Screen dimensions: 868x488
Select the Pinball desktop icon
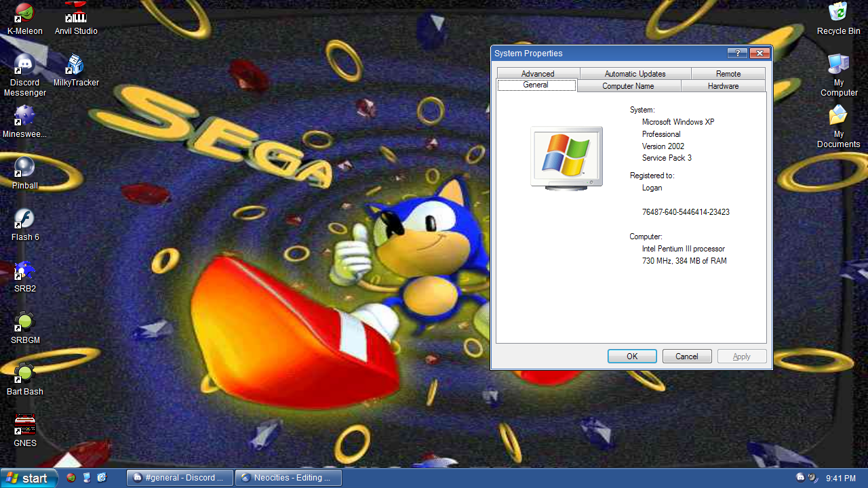[24, 168]
